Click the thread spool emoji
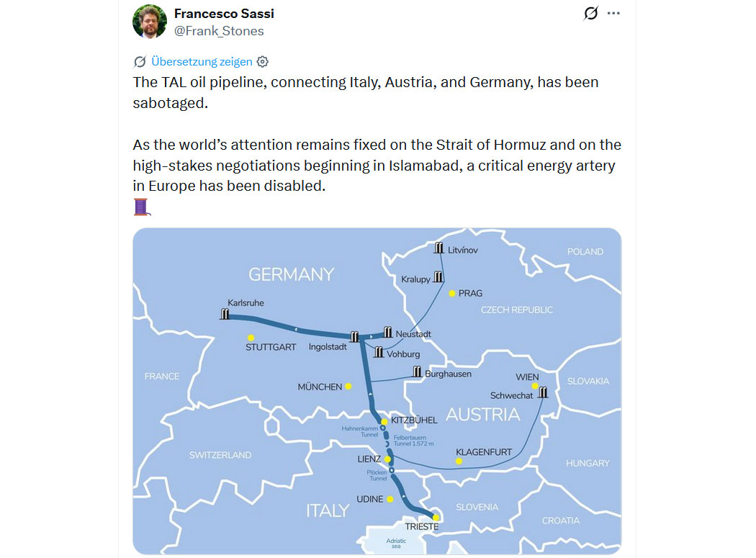This screenshot has height=558, width=756. pos(141,207)
